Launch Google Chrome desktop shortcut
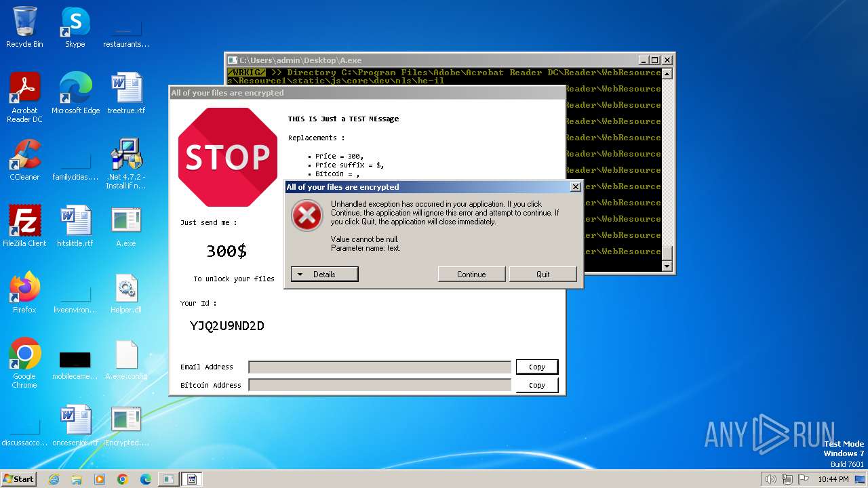Viewport: 868px width, 488px height. 24,363
